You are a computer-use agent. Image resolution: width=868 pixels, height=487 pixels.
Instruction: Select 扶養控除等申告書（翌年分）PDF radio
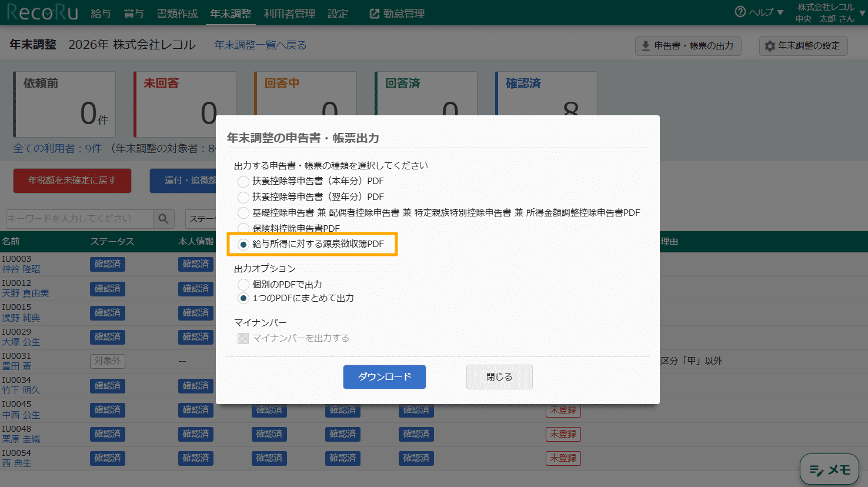coord(243,197)
